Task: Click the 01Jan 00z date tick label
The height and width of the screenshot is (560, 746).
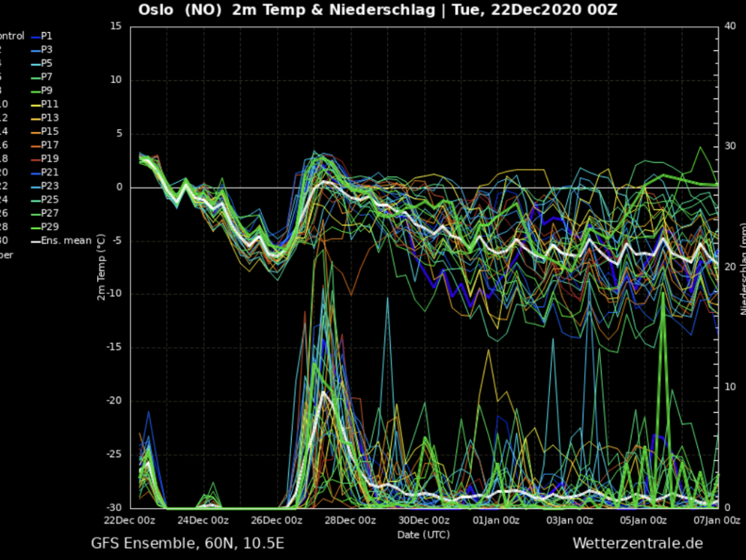Action: coord(496,520)
